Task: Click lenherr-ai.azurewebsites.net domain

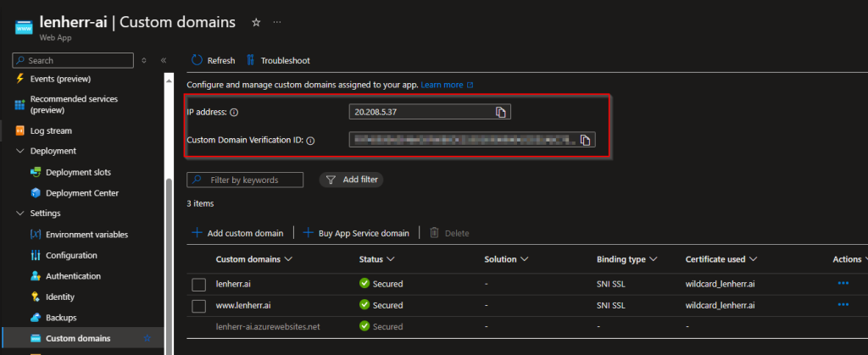Action: [268, 326]
